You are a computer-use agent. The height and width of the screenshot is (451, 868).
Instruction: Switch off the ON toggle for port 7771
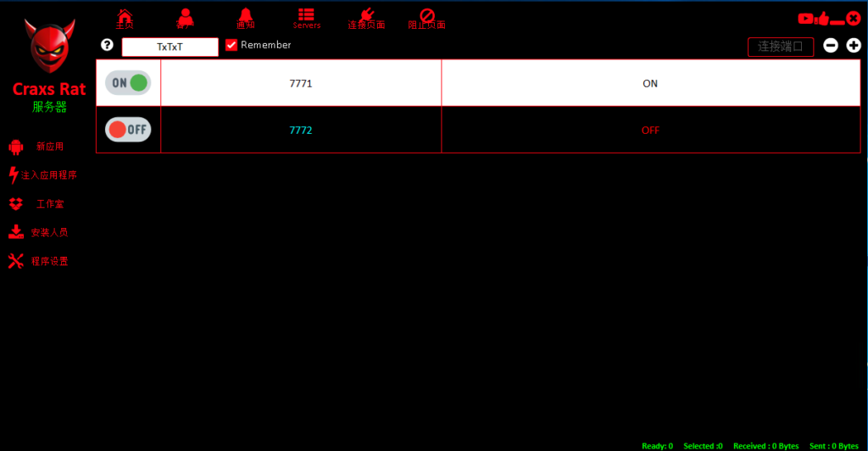click(128, 83)
